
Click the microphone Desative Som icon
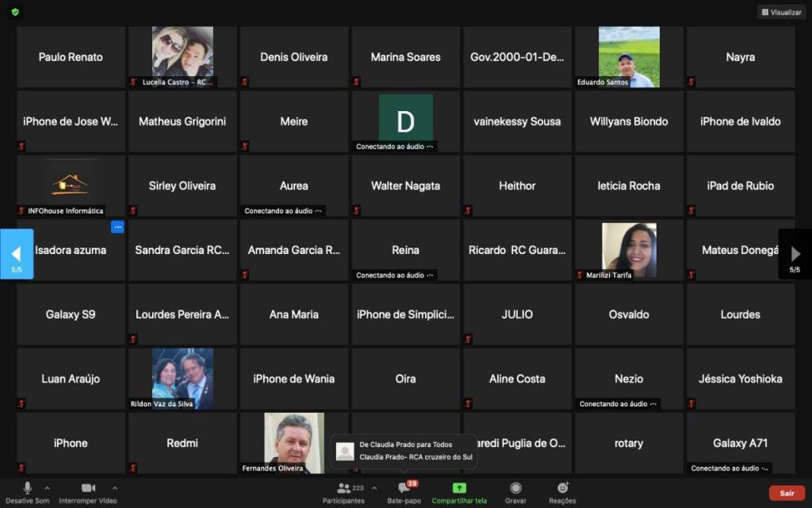tap(27, 487)
